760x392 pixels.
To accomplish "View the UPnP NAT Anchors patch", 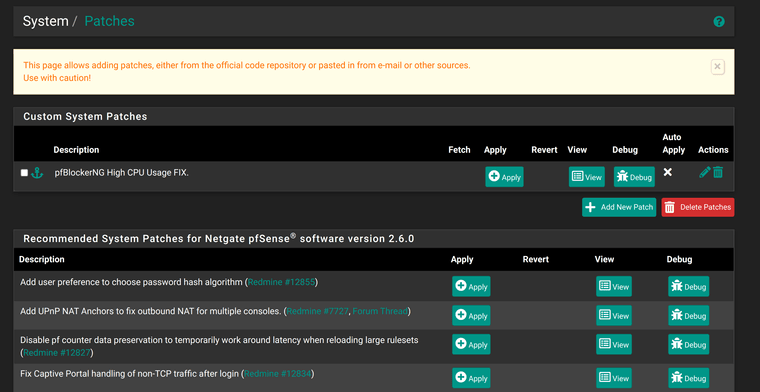I will pyautogui.click(x=614, y=315).
